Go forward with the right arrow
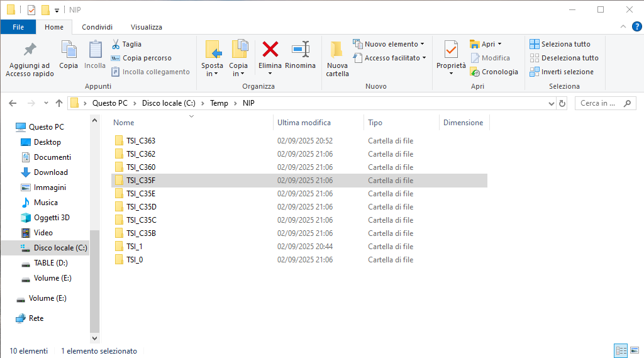644x358 pixels. (31, 103)
